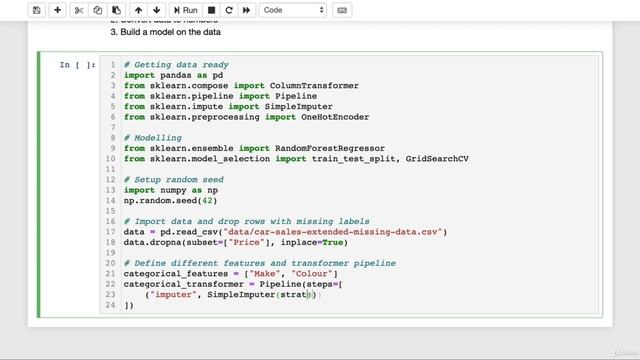
Task: Click train_test_split on line 10
Action: [353, 159]
